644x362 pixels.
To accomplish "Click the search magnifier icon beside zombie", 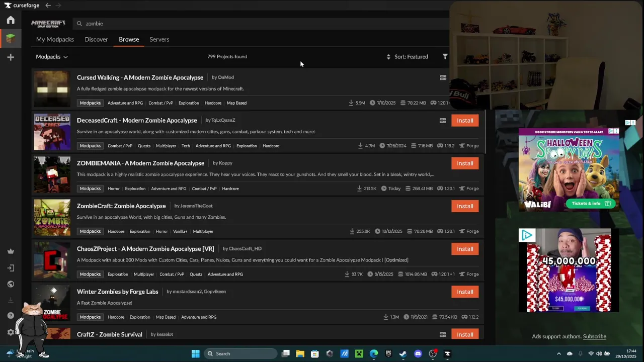I will point(79,23).
